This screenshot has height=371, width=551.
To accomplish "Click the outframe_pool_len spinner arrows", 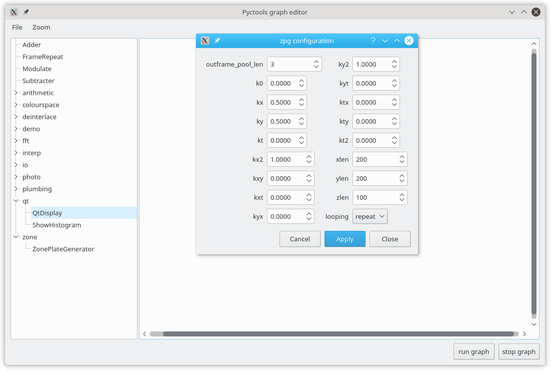I will pyautogui.click(x=316, y=64).
